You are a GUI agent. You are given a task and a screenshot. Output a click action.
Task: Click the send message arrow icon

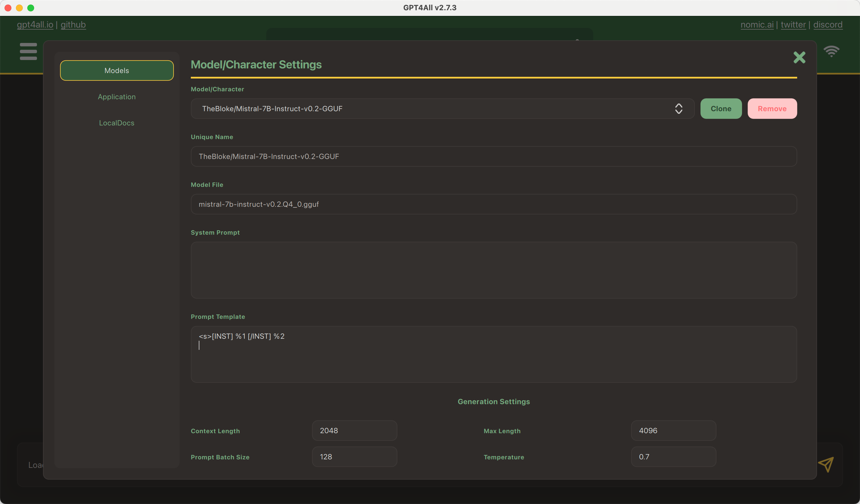point(826,464)
